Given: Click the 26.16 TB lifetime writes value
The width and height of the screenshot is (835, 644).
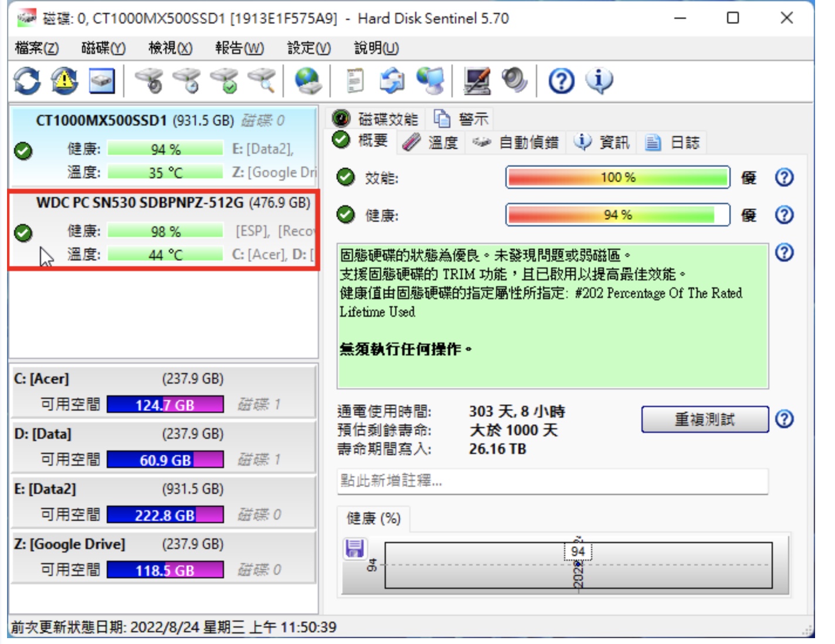Looking at the screenshot, I should 498,449.
